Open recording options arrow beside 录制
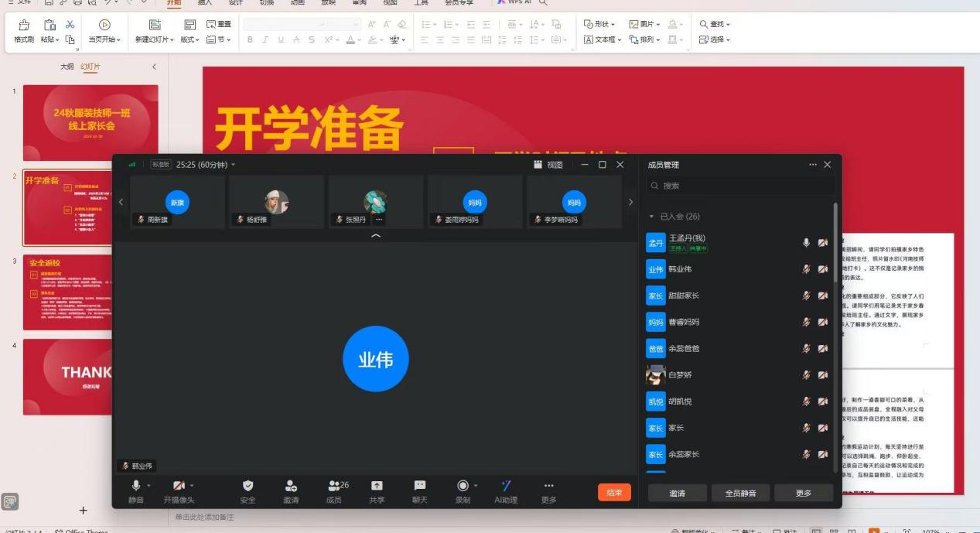 [x=476, y=486]
